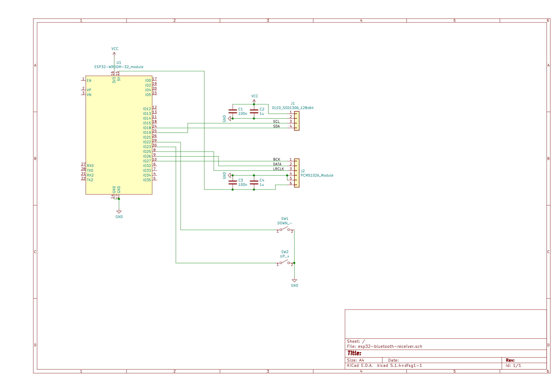This screenshot has height=392, width=555.
Task: Select the GND symbol below the switches
Action: 294,281
